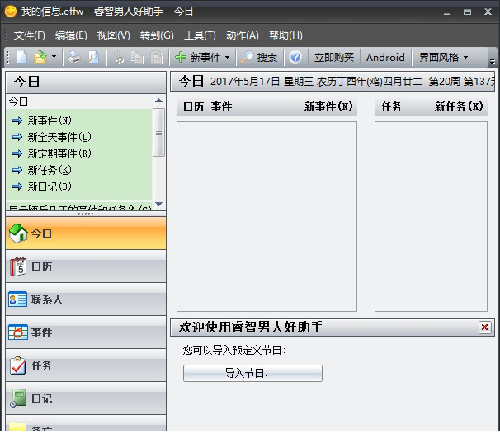500x448 pixels.
Task: Click 新任务(K) in tasks header
Action: coord(459,106)
